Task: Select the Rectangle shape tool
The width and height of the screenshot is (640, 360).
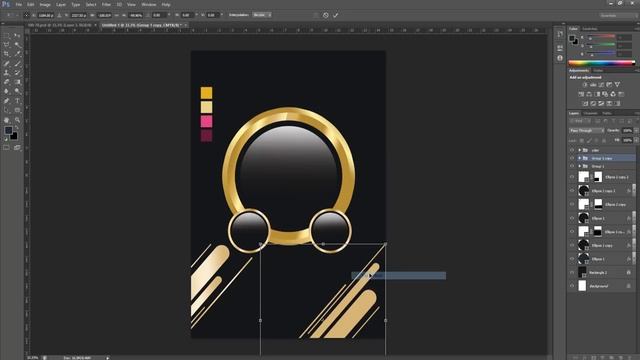Action: (17, 110)
